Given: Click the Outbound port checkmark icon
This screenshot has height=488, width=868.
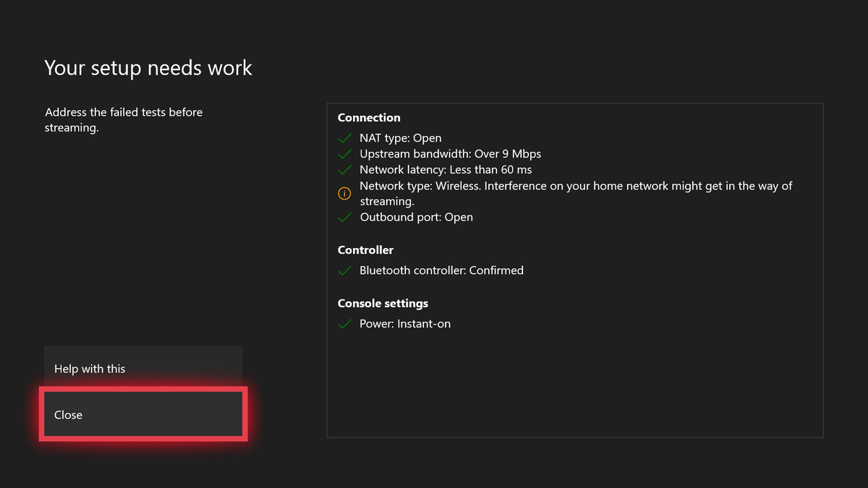Looking at the screenshot, I should [x=345, y=217].
